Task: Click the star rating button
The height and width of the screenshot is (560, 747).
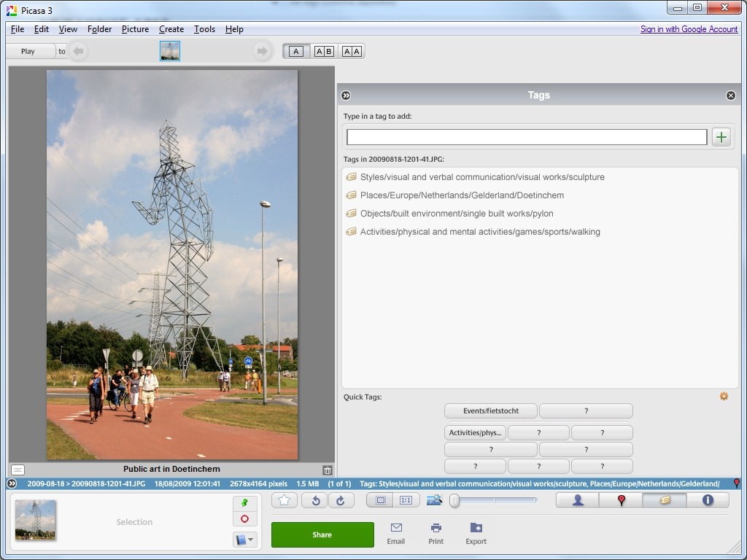Action: [x=285, y=500]
